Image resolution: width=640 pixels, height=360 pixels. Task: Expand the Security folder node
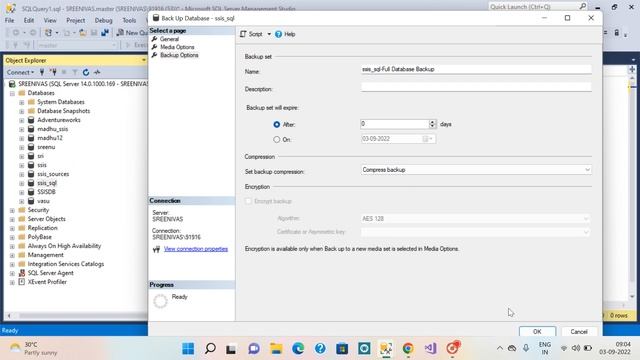pyautogui.click(x=13, y=211)
